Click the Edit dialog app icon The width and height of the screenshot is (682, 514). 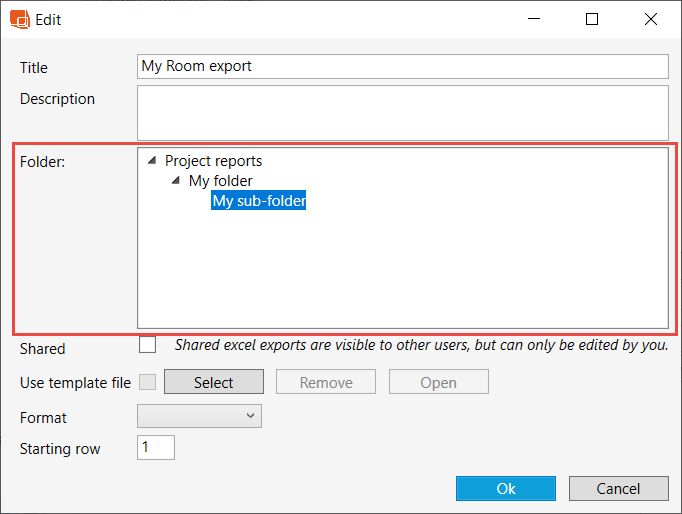click(20, 19)
